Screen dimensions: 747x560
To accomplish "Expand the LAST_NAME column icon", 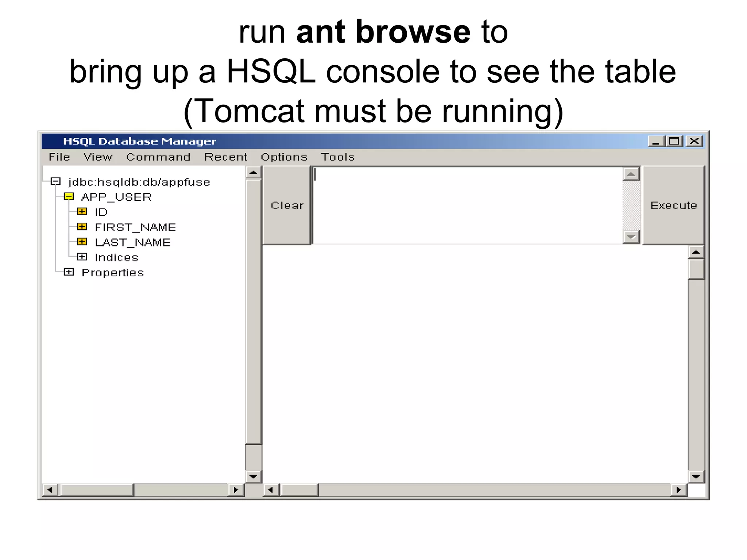I will point(82,242).
